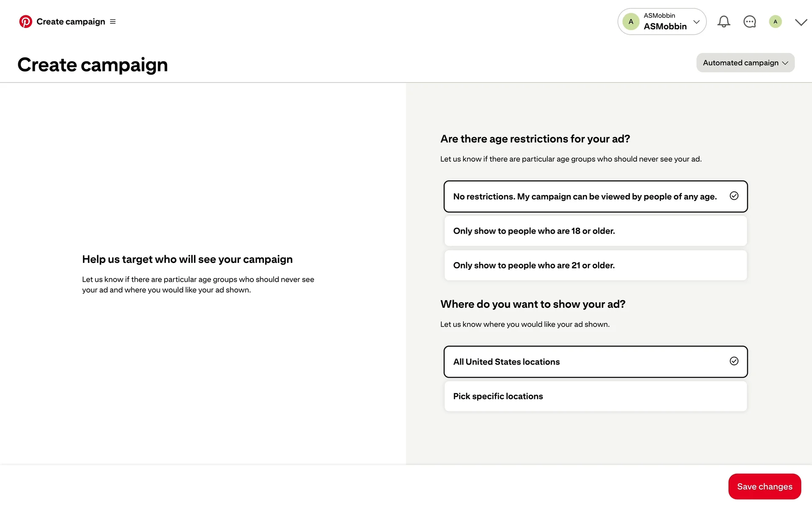The width and height of the screenshot is (812, 508).
Task: Click the Create campaign page heading
Action: [x=93, y=65]
